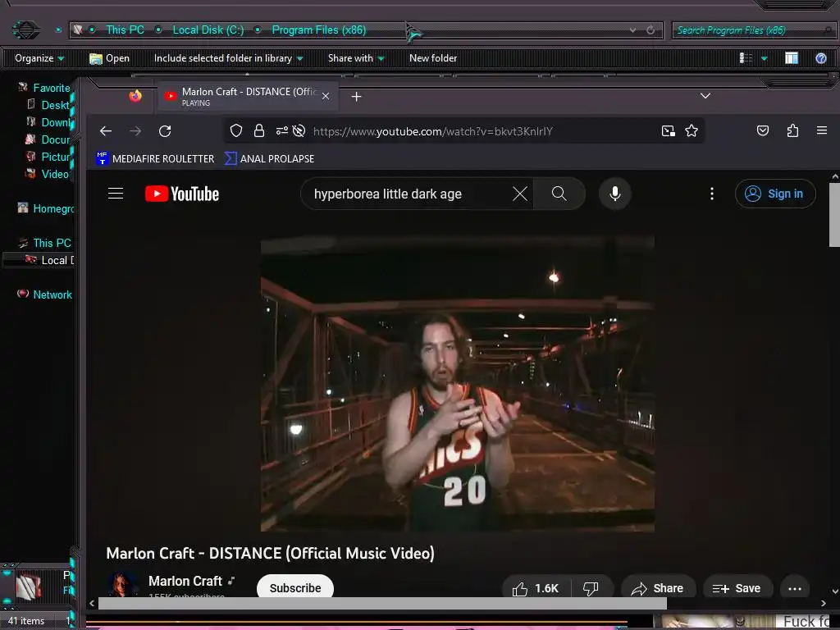This screenshot has height=630, width=840.
Task: Open Firefox application hamburger menu
Action: (x=822, y=130)
